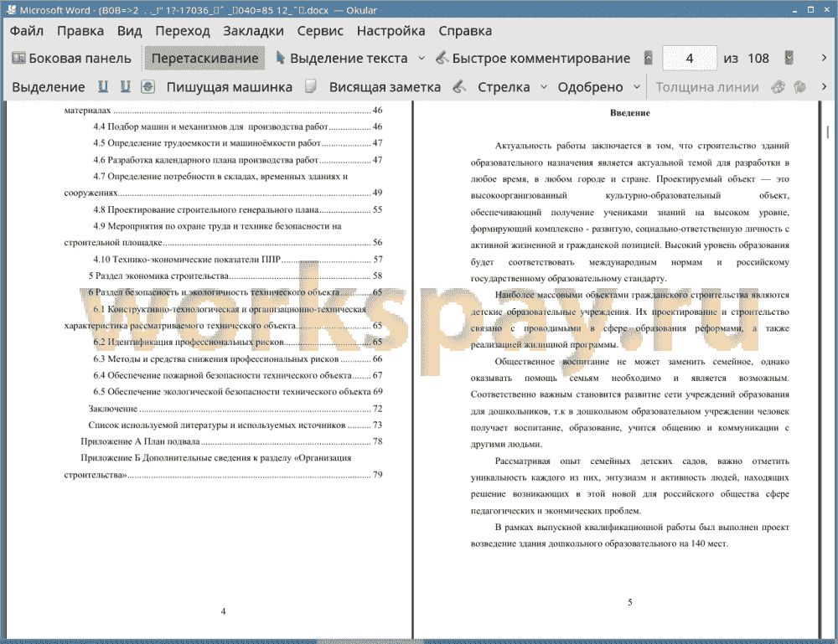Go to next page using the icon after 108

pyautogui.click(x=789, y=59)
